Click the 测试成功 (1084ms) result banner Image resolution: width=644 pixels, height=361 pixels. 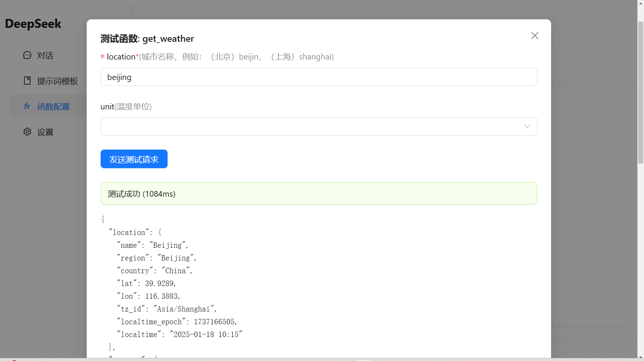319,194
